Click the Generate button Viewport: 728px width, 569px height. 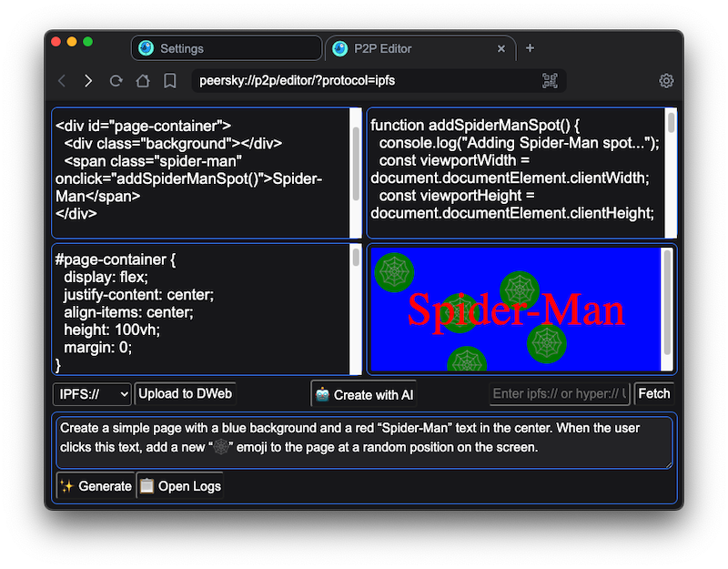pos(96,486)
